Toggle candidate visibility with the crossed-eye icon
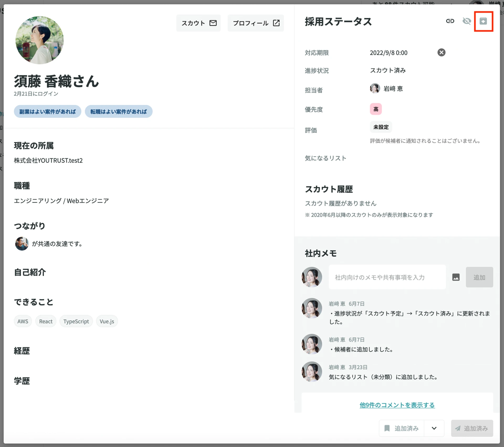The image size is (504, 447). [x=467, y=22]
